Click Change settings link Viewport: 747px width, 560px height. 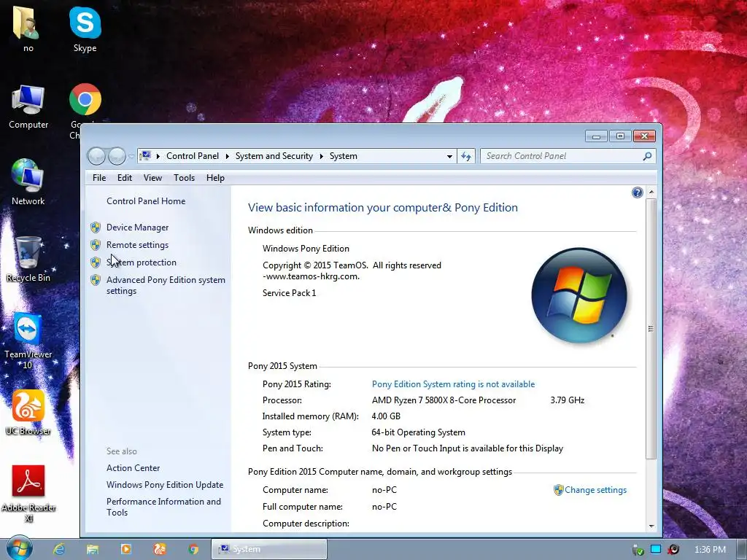click(x=595, y=490)
